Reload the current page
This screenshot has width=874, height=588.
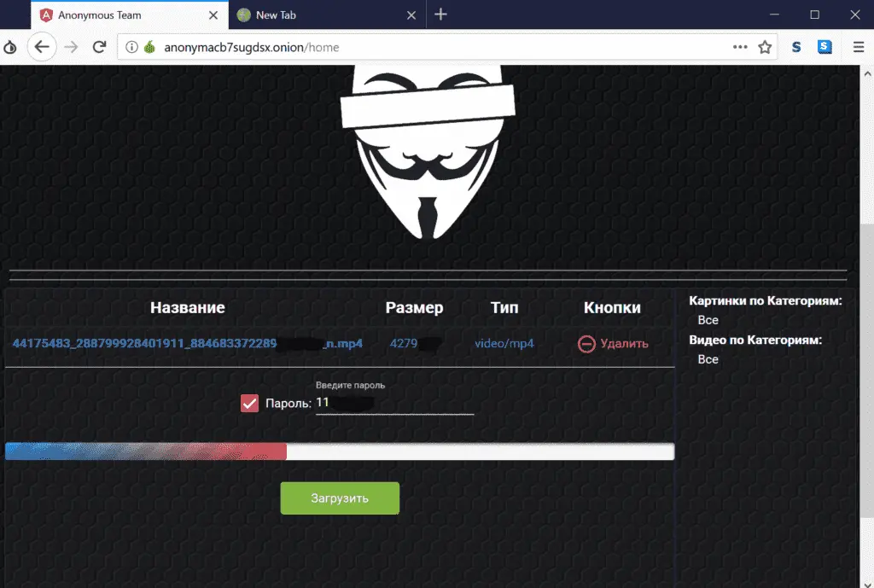coord(100,47)
